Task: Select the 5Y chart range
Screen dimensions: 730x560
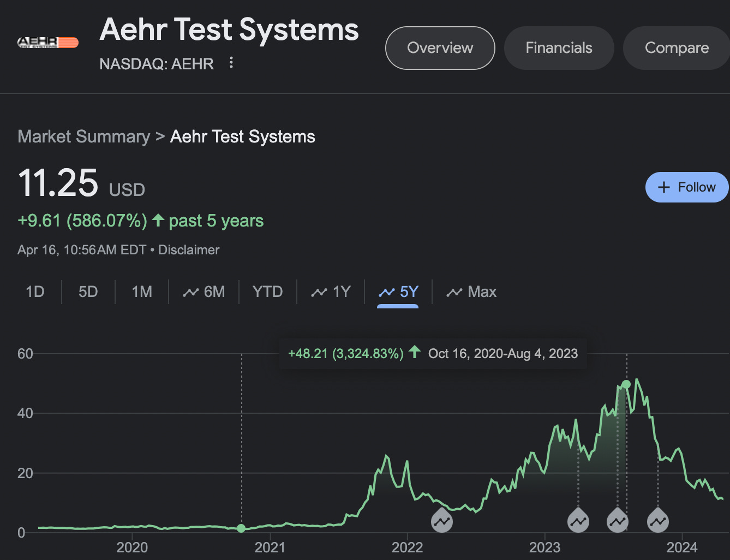Action: click(x=398, y=291)
